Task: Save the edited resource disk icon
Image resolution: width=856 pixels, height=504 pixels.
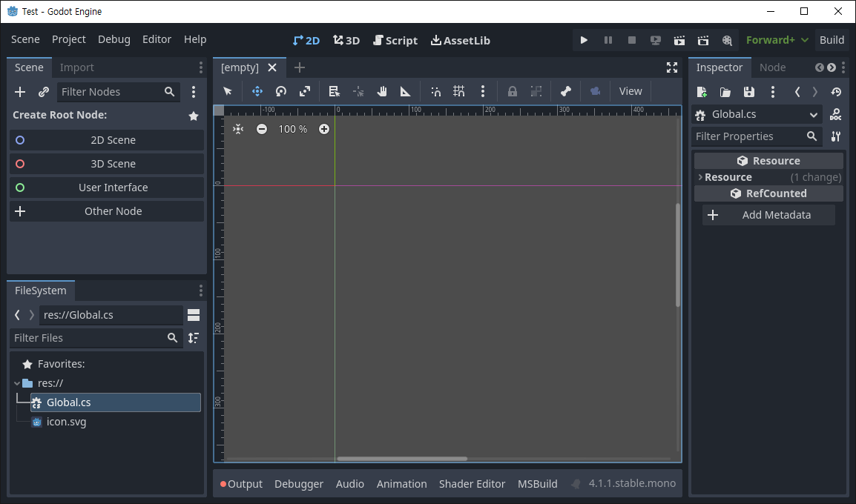Action: [749, 92]
